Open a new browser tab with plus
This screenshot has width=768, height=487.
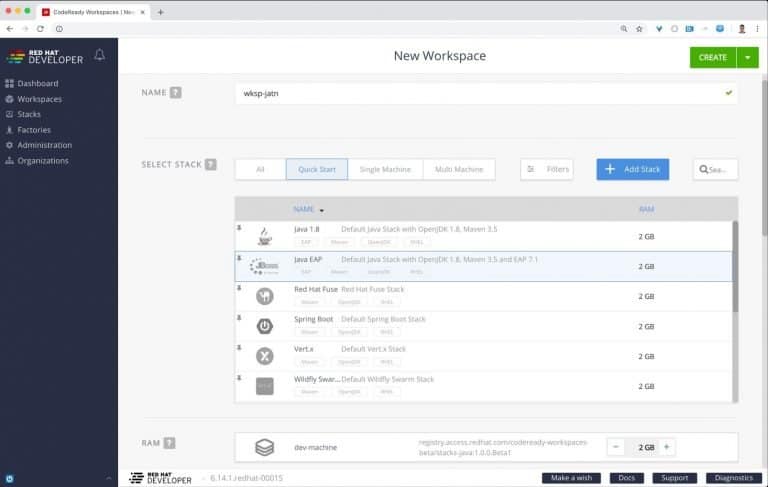pyautogui.click(x=160, y=12)
